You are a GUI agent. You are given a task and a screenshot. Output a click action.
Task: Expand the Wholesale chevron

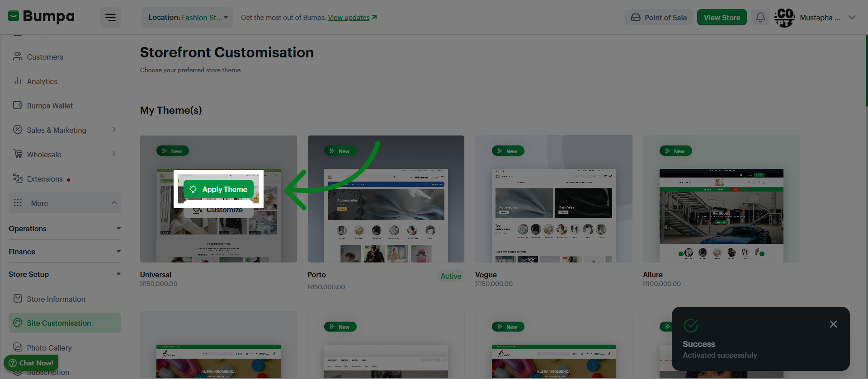point(114,154)
